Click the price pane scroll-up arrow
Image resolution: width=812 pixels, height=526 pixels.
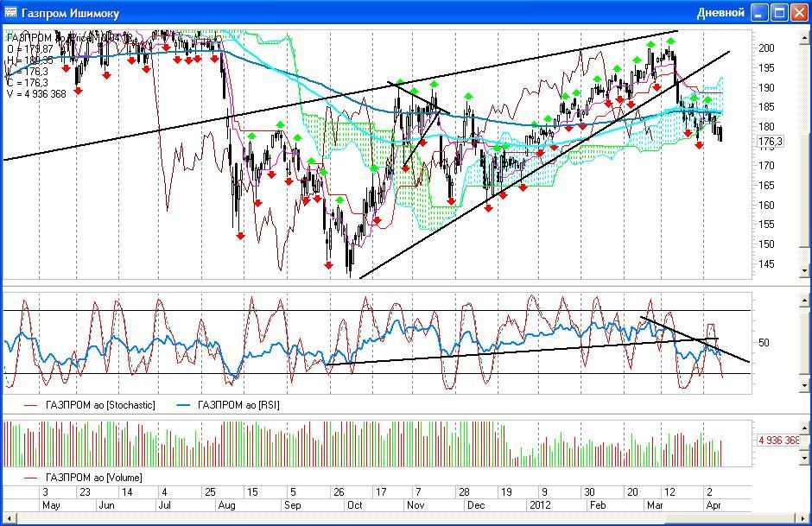point(804,38)
